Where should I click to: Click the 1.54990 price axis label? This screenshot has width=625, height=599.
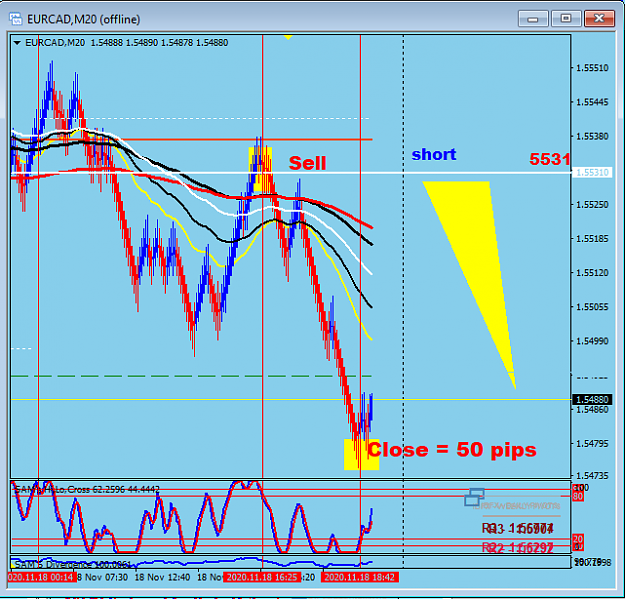[592, 341]
